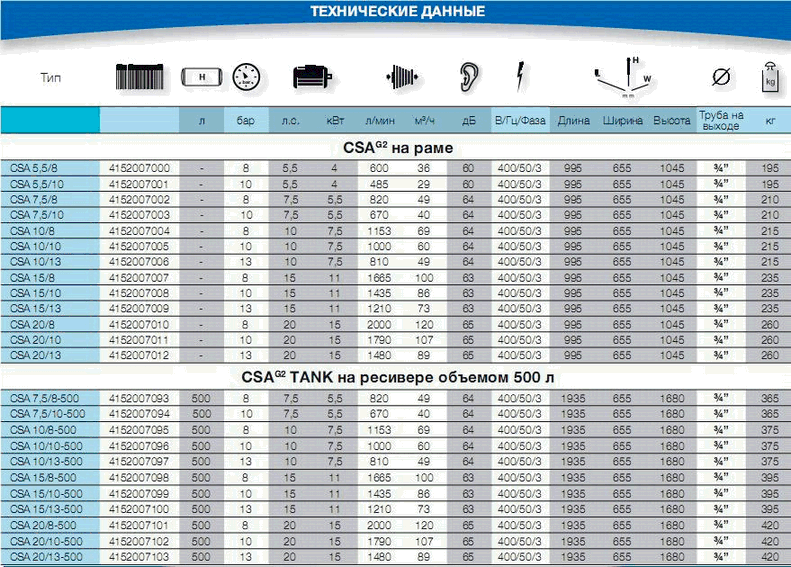Click the 1680 height value in CSA 15/8-500 row
This screenshot has height=567, width=791.
672,477
